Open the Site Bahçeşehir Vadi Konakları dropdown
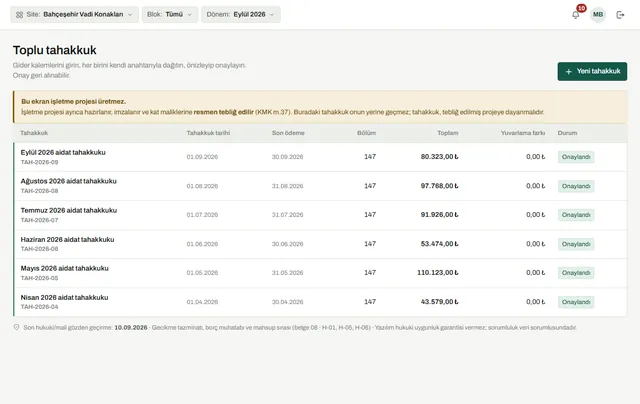 74,14
